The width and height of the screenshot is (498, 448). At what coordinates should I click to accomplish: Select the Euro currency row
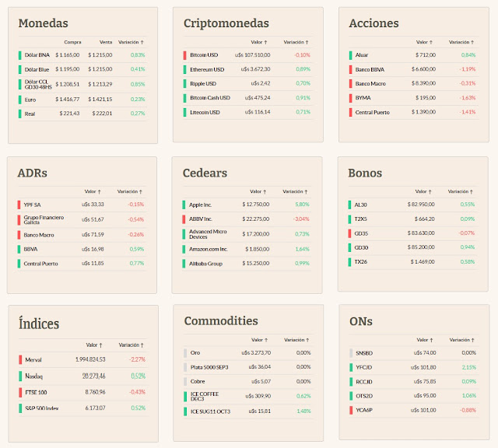click(82, 100)
